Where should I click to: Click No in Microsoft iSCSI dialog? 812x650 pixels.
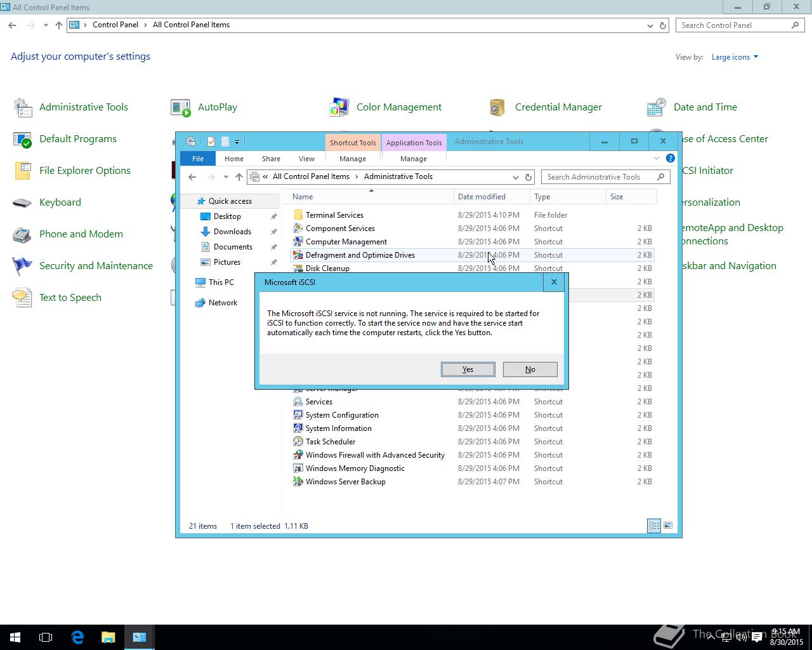click(x=530, y=369)
